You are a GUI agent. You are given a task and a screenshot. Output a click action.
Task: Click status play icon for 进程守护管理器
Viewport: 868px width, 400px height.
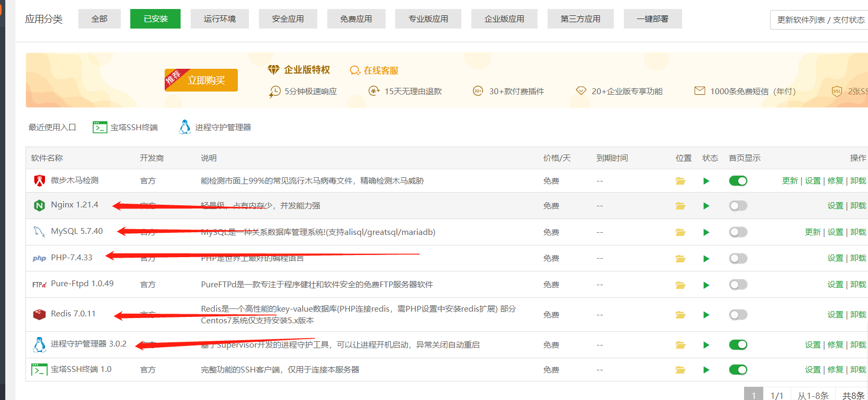coord(706,345)
